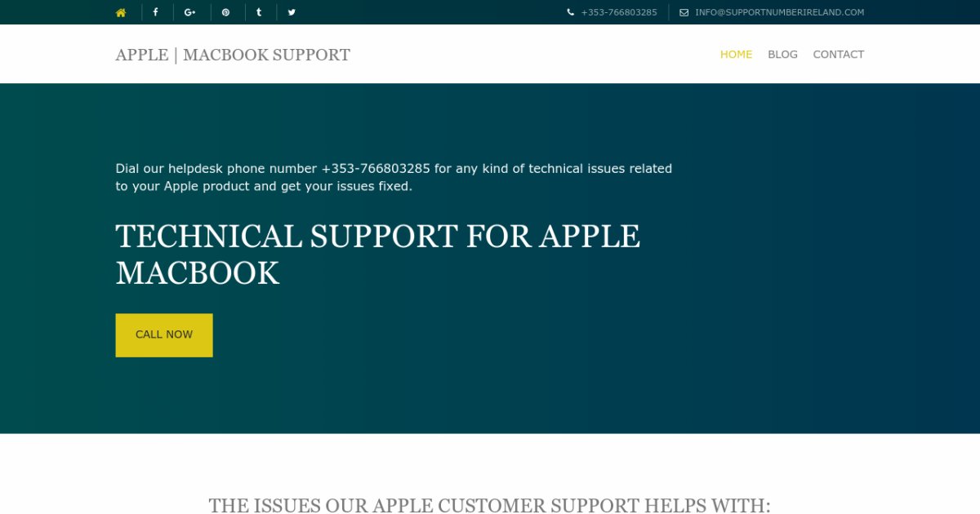The width and height of the screenshot is (980, 514).
Task: Click the blank white header space between title and menu
Action: (x=531, y=54)
